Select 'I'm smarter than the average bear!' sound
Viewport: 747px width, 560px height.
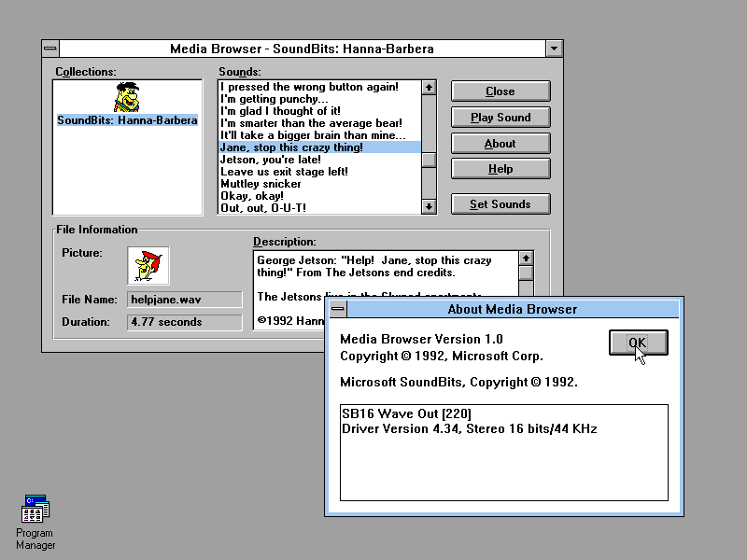coord(319,123)
